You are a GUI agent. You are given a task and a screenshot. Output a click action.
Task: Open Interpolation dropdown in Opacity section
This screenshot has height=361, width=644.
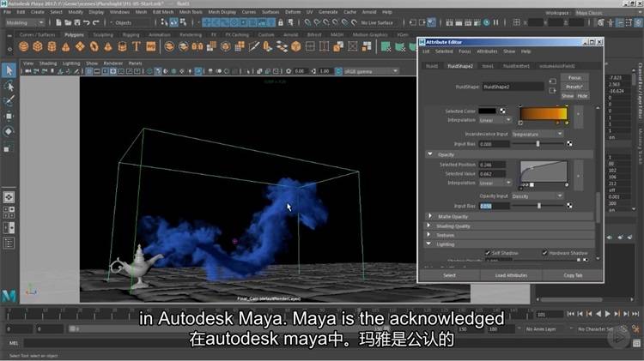[x=495, y=183]
